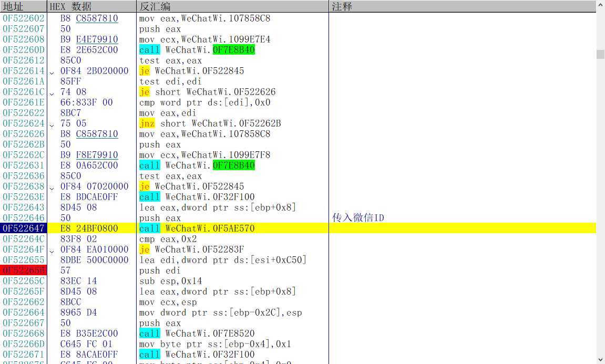The width and height of the screenshot is (605, 364).
Task: Click instruction test edi,edi
Action: (170, 81)
